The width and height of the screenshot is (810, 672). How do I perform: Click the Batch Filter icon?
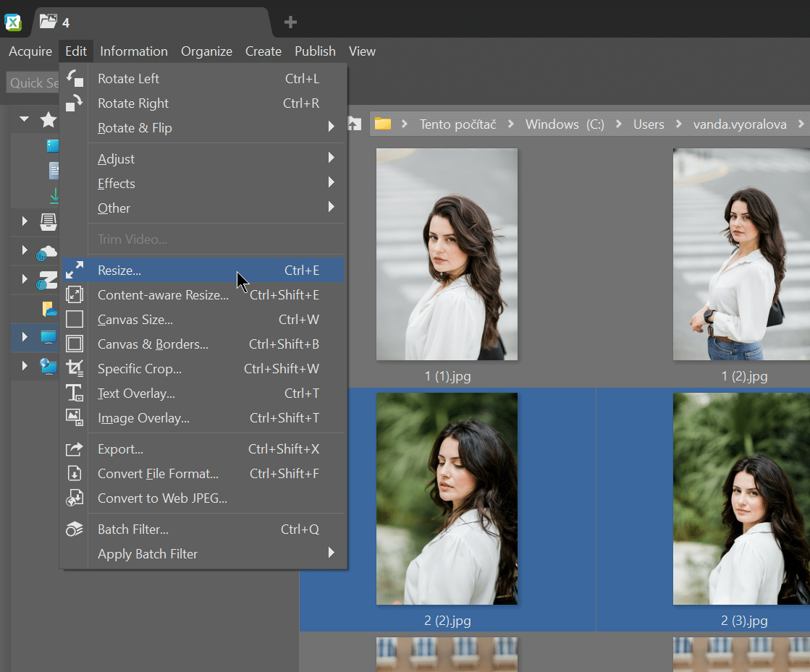(75, 529)
